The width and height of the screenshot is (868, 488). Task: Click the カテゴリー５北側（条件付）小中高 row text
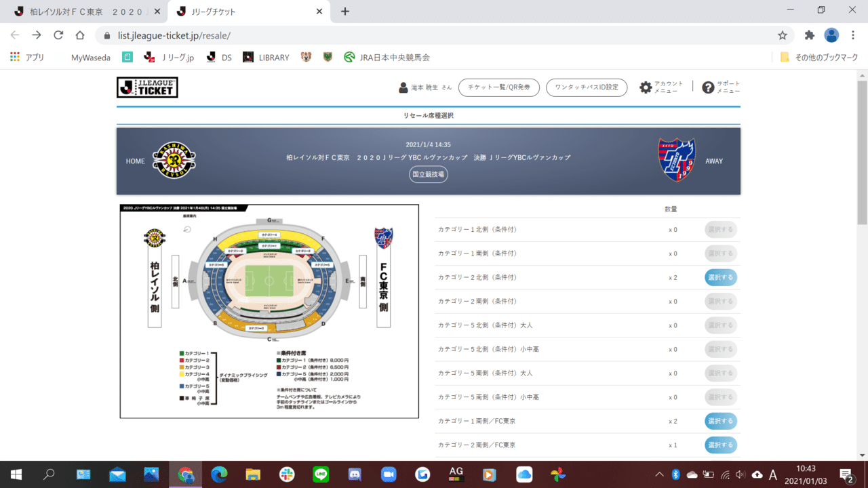click(488, 349)
